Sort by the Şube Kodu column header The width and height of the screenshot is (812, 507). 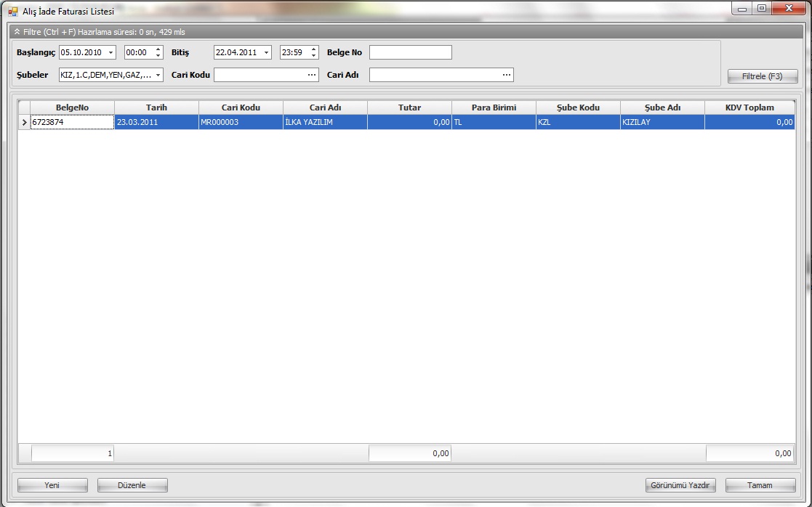coord(579,108)
